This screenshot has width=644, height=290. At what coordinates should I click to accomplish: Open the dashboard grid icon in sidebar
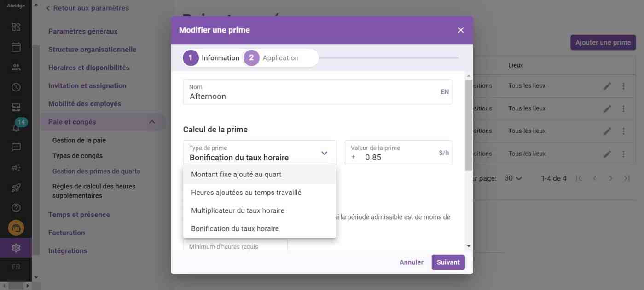[x=16, y=27]
